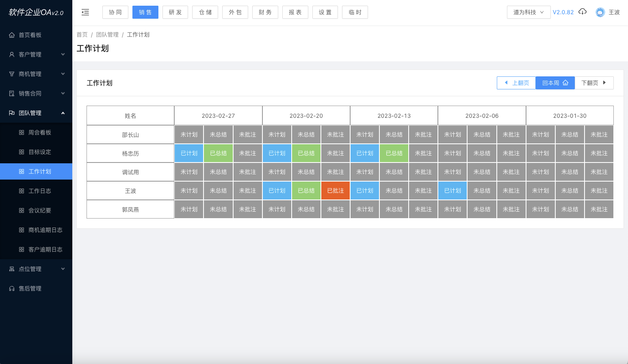
Task: Go to previous page with 上翻页
Action: tap(516, 83)
